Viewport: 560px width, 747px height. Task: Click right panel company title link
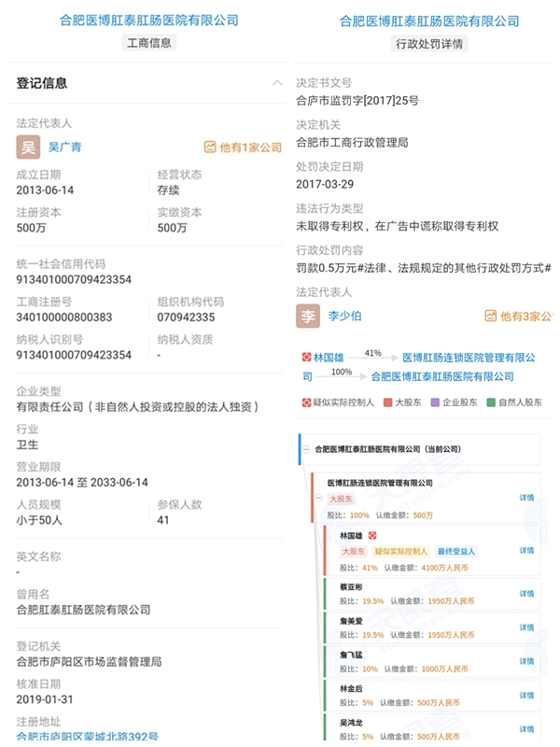(429, 21)
